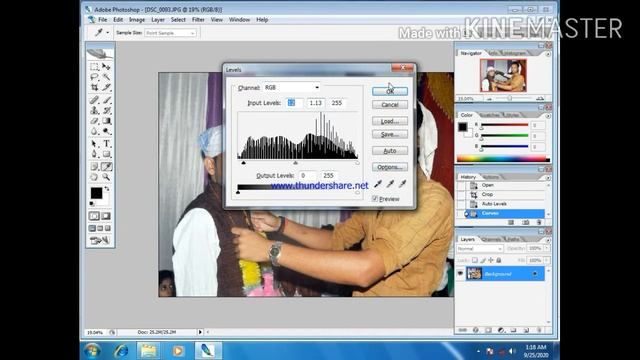The height and width of the screenshot is (360, 640).
Task: Open the Image menu
Action: [x=137, y=20]
